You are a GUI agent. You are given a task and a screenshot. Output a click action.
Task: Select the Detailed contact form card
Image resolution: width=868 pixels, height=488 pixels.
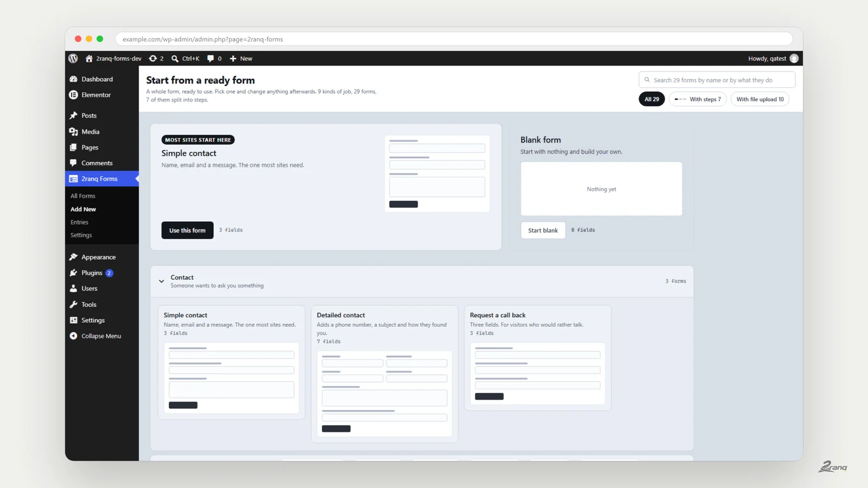pyautogui.click(x=385, y=374)
